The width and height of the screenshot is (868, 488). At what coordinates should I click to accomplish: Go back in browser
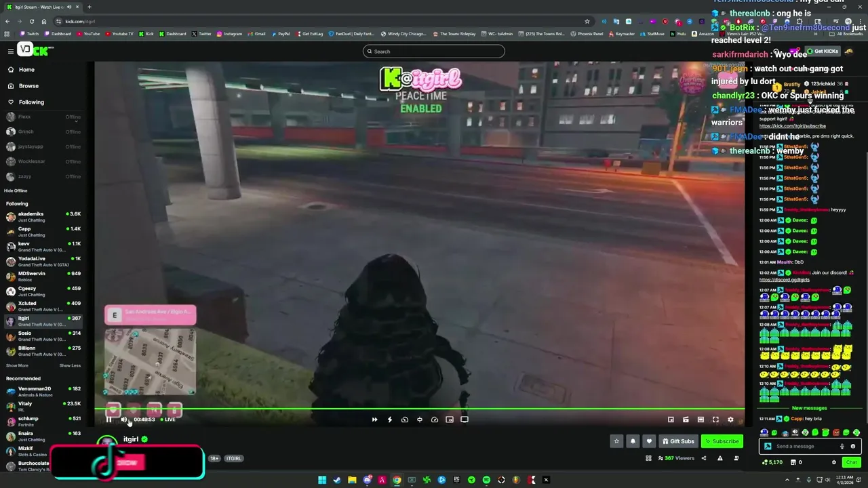click(x=7, y=21)
